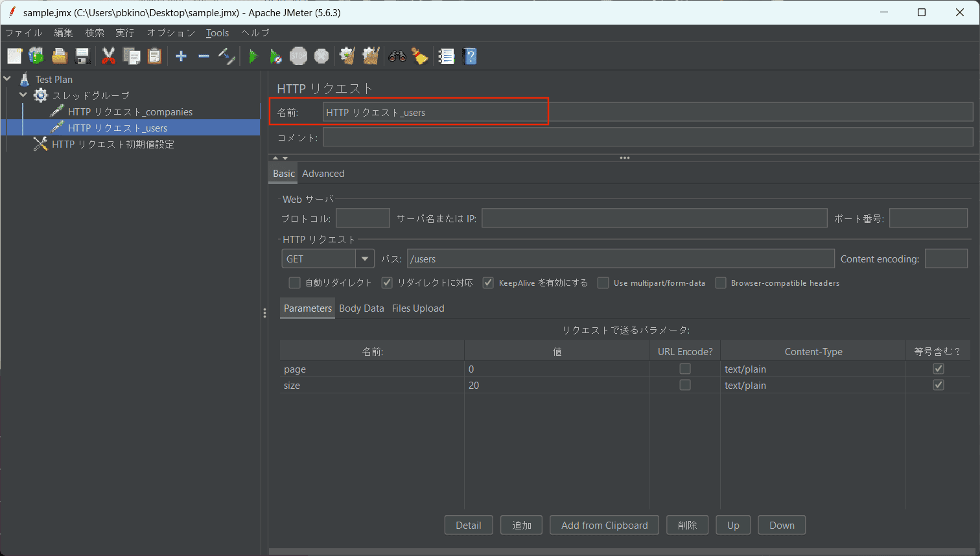
Task: Click the Add from Clipboard button
Action: coord(605,525)
